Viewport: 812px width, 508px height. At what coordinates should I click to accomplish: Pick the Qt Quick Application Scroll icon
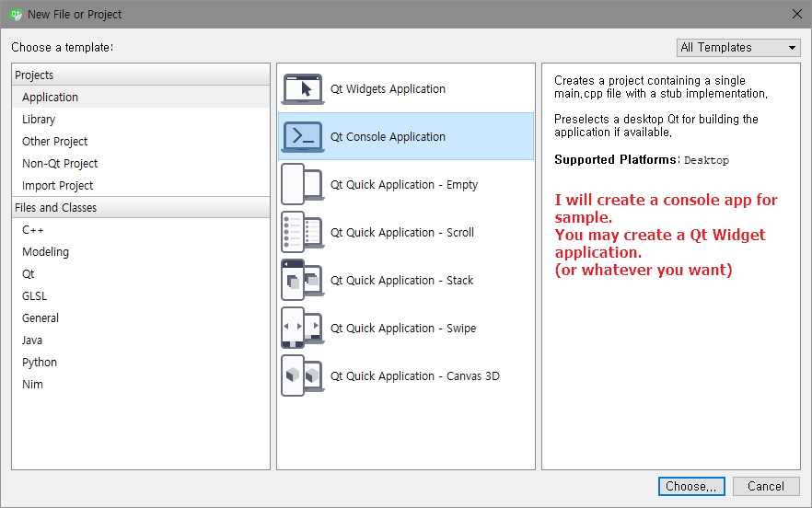302,233
